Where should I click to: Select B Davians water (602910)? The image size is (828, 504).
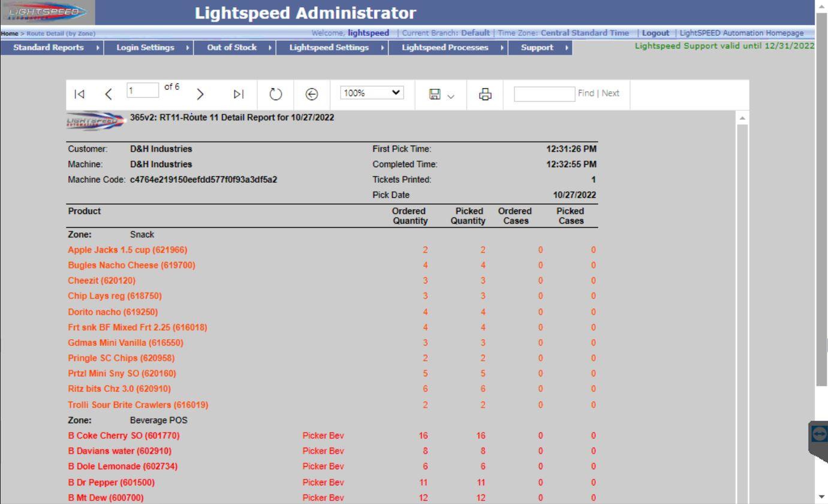click(119, 451)
